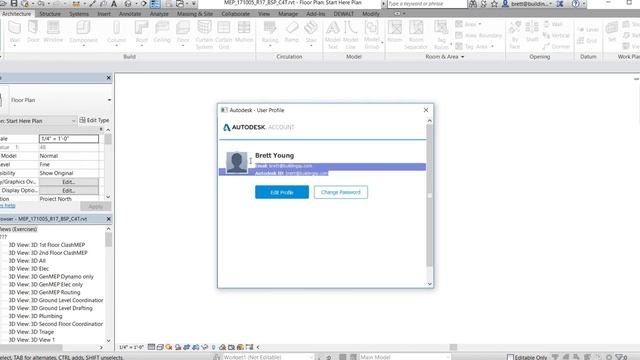Image resolution: width=640 pixels, height=360 pixels.
Task: Open the Properties help link
Action: tap(8, 206)
